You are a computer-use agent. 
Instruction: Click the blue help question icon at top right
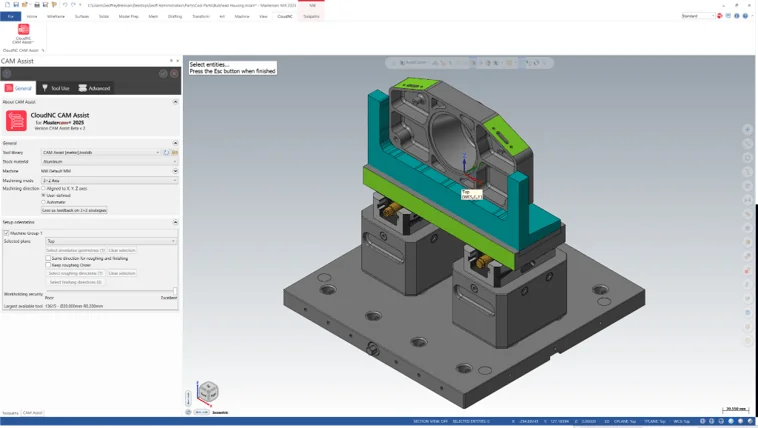[x=745, y=16]
